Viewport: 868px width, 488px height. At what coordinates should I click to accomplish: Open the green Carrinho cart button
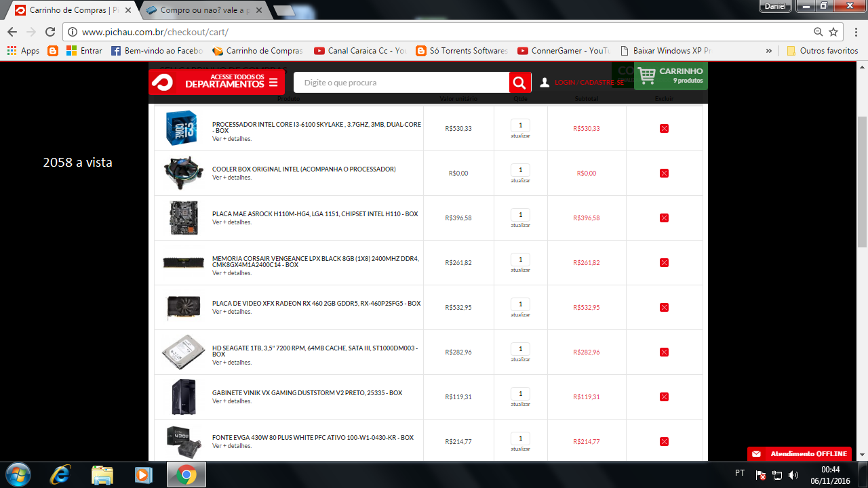(671, 75)
